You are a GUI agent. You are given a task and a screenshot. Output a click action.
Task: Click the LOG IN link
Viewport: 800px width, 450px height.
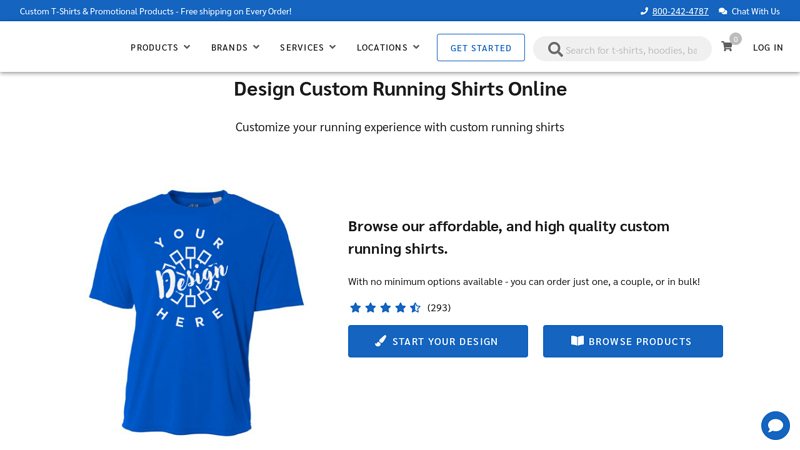768,47
